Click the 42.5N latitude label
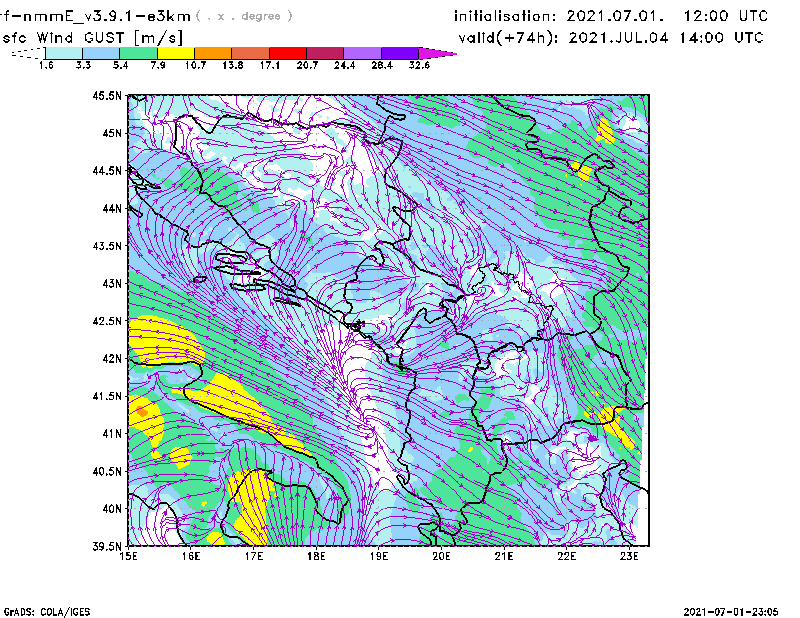 [107, 321]
